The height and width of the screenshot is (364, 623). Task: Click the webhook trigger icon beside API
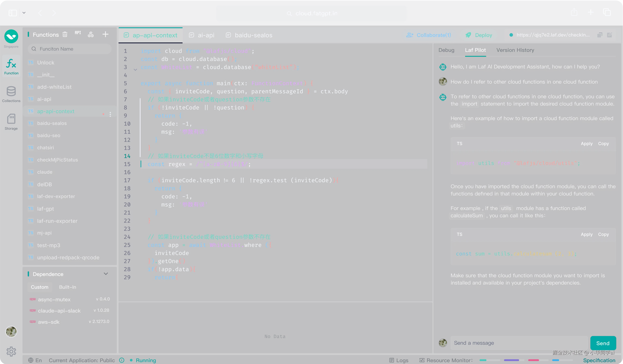click(x=91, y=34)
